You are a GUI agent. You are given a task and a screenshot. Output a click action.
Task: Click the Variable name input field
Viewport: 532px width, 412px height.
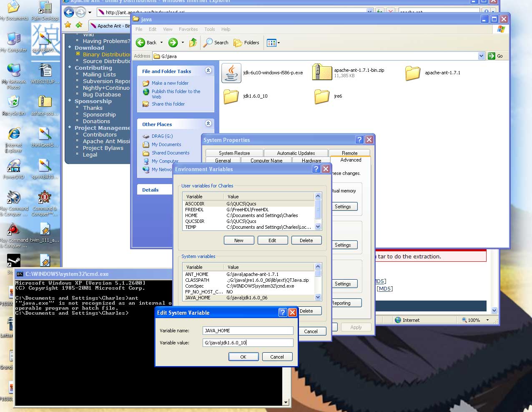pos(248,331)
